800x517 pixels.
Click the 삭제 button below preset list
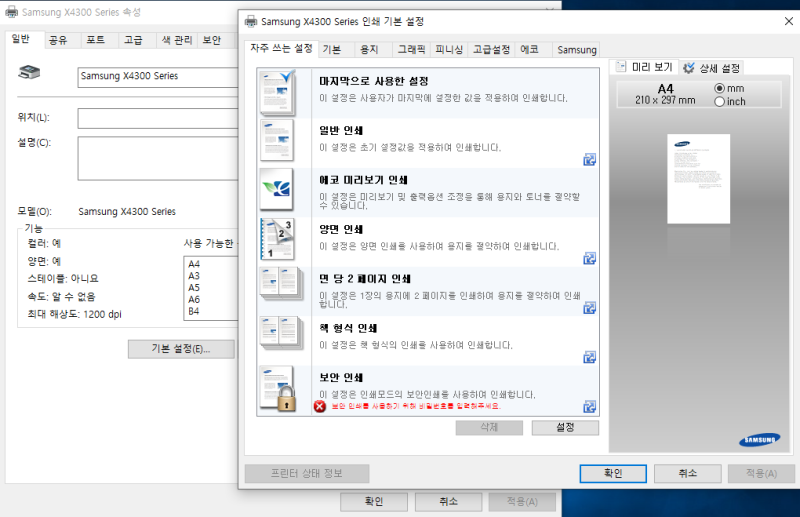click(489, 428)
